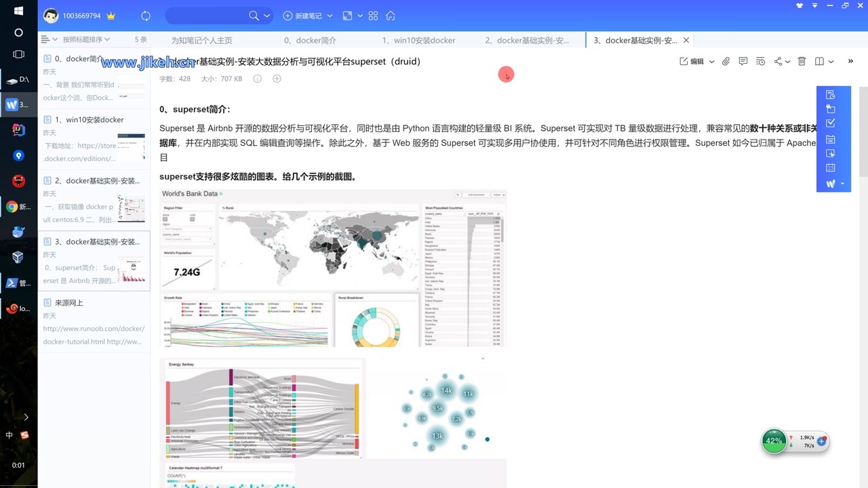Open the comments speech bubble icon
The image size is (868, 488).
743,61
